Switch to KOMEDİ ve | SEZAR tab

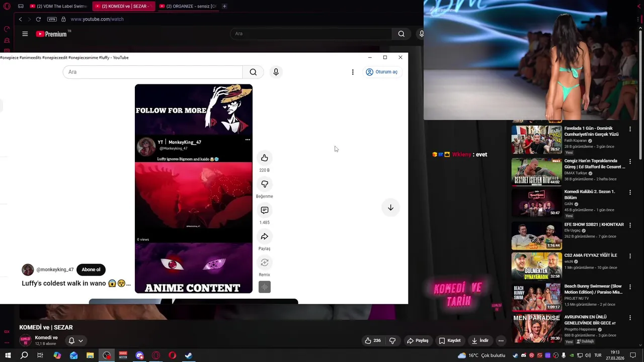coord(124,6)
